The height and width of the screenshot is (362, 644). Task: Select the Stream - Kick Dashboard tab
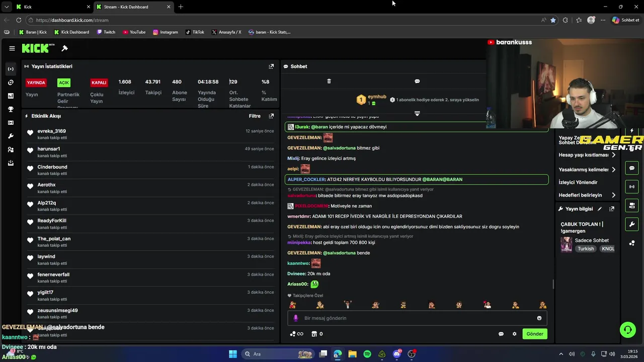[x=134, y=7]
